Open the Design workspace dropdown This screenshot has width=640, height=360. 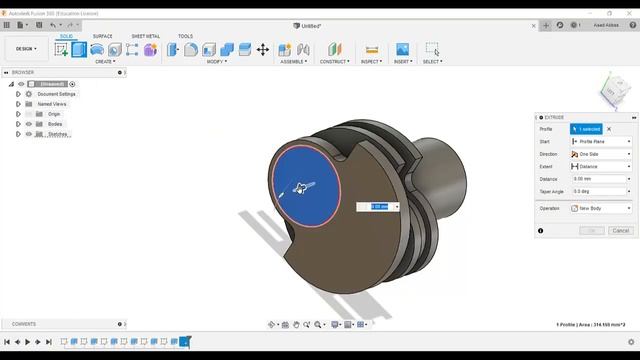[26, 49]
